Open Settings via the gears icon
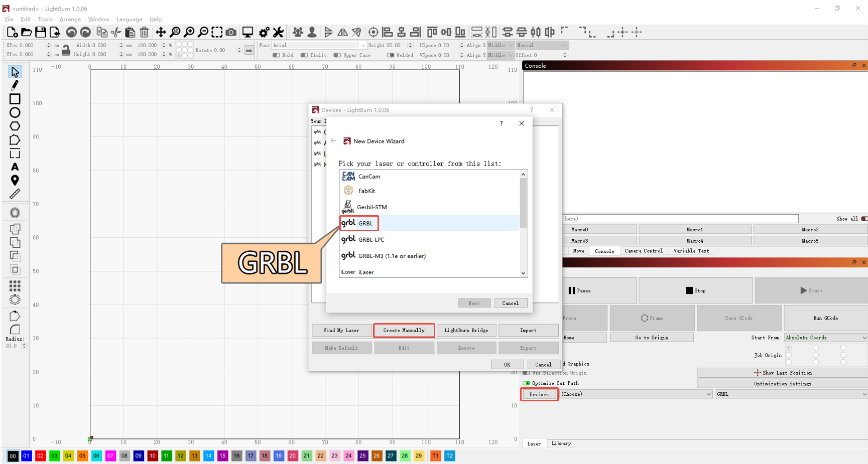The image size is (868, 464). point(264,32)
